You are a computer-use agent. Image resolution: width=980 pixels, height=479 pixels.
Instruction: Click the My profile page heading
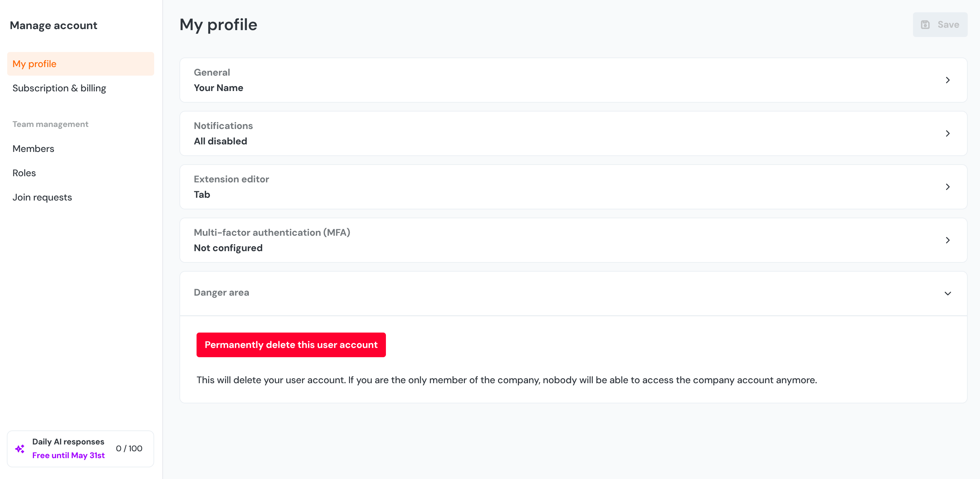click(x=218, y=25)
